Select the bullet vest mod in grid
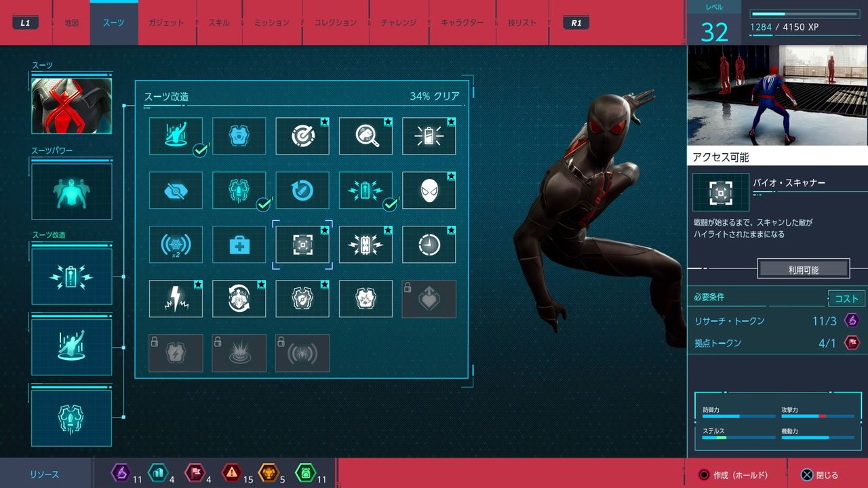This screenshot has width=868, height=488. pos(239,190)
